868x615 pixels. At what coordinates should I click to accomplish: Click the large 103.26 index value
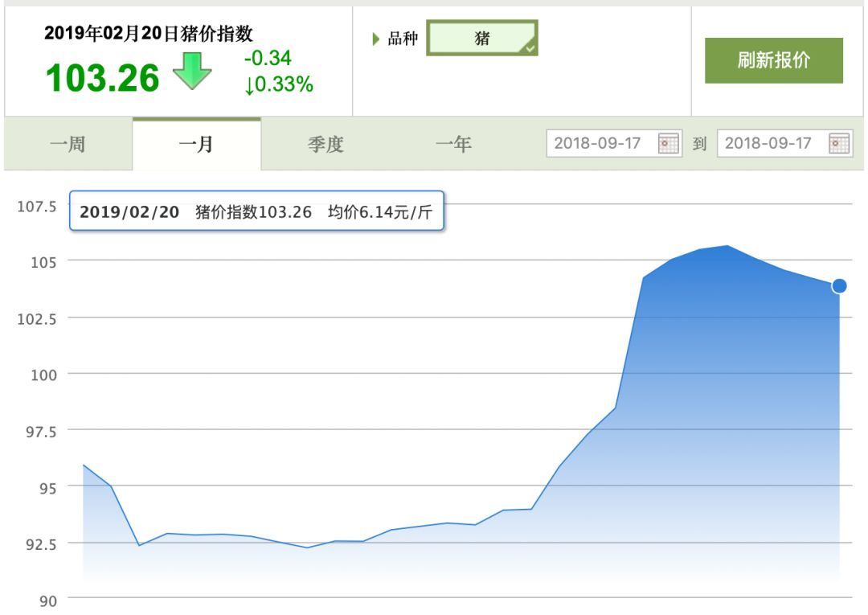tap(103, 78)
